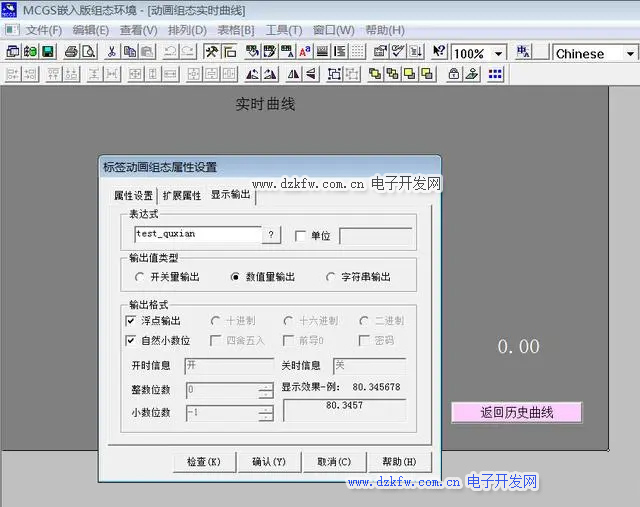Open the 工具(T) menu
Screen dimensions: 640x507
pos(284,30)
